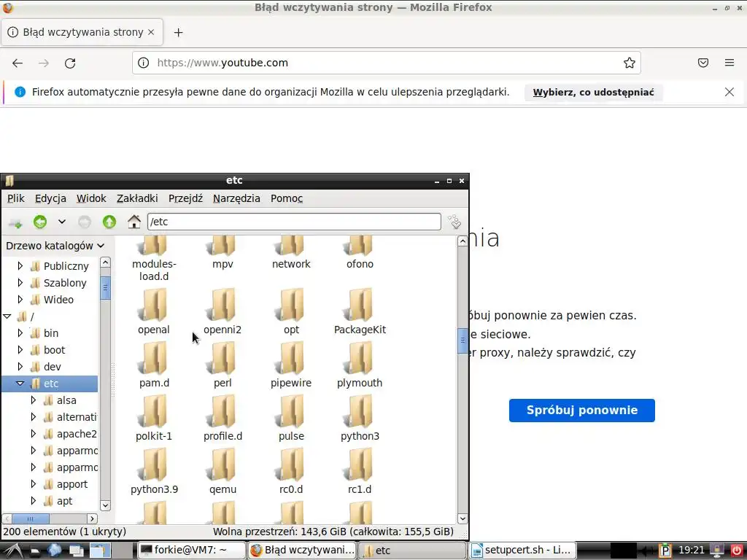Expand the Wideo tree node

[x=20, y=299]
